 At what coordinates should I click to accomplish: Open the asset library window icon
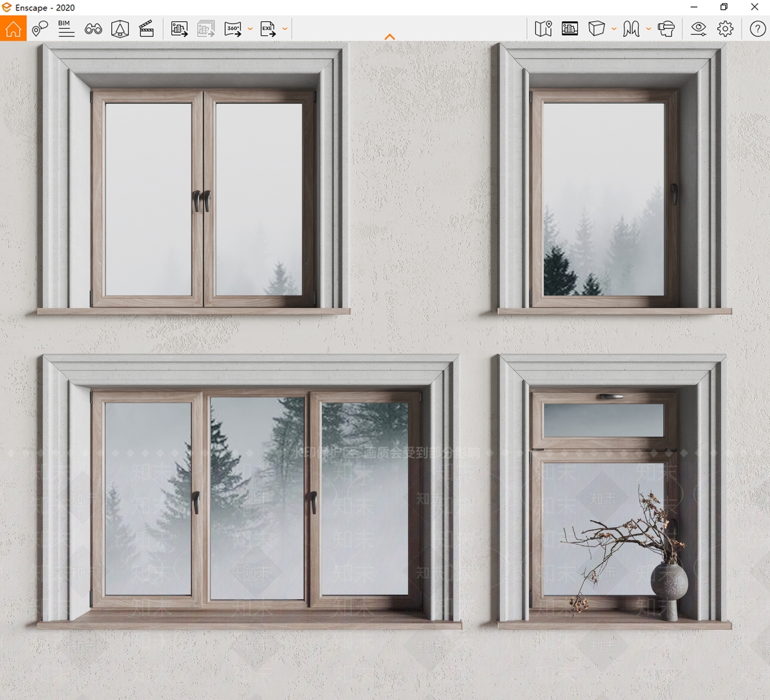570,29
